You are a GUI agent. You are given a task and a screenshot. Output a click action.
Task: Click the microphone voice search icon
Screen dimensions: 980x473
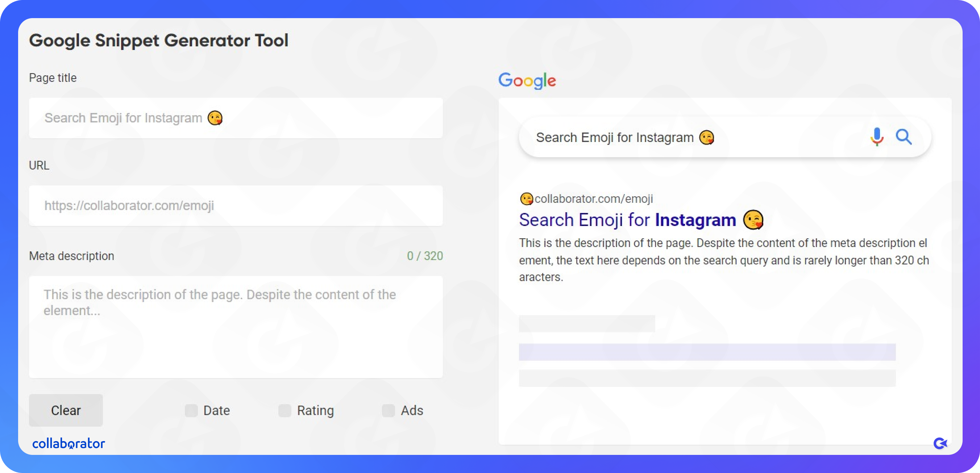coord(876,137)
